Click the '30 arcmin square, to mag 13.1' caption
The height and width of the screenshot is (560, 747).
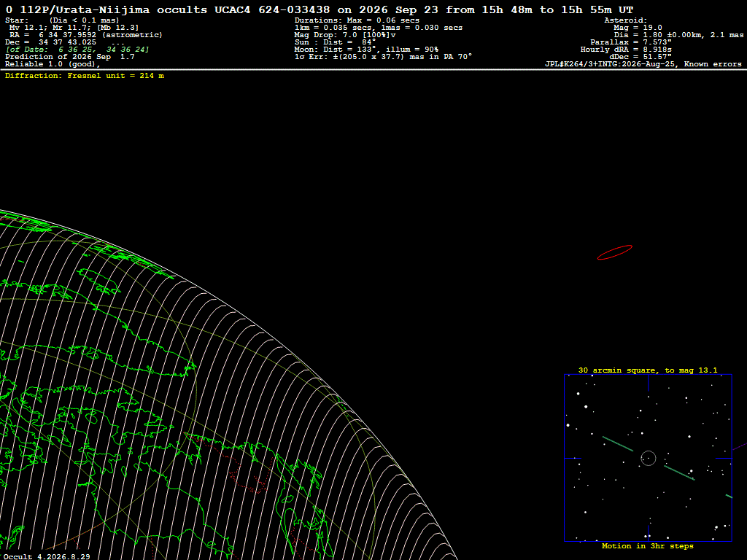click(648, 370)
